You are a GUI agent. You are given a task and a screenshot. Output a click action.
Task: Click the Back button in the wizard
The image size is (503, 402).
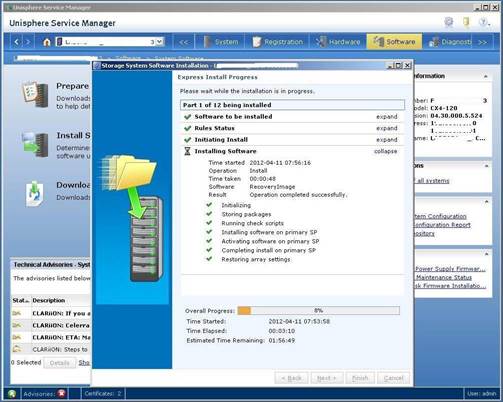pos(291,378)
